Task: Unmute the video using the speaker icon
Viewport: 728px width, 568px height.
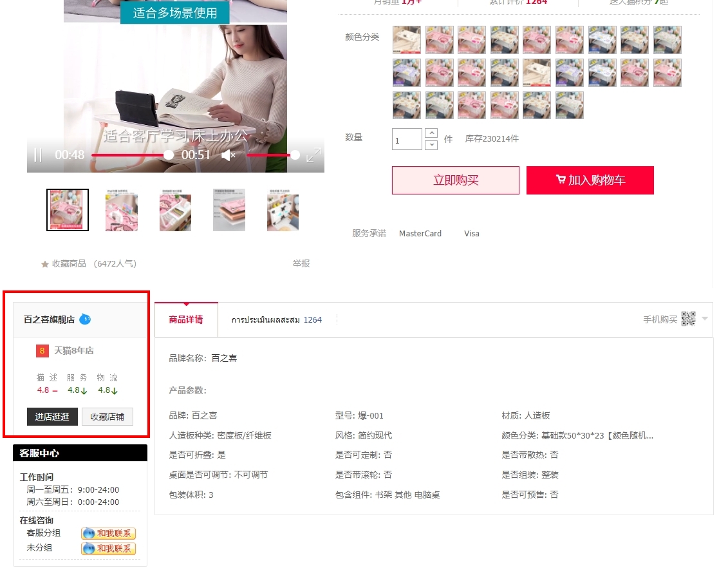Action: [228, 155]
